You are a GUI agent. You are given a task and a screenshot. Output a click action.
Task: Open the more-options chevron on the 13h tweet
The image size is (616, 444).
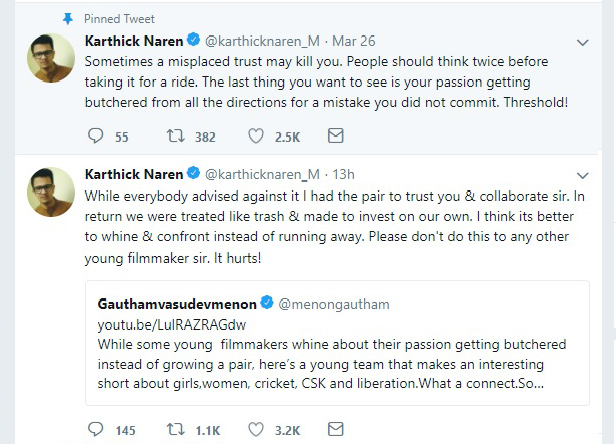583,175
